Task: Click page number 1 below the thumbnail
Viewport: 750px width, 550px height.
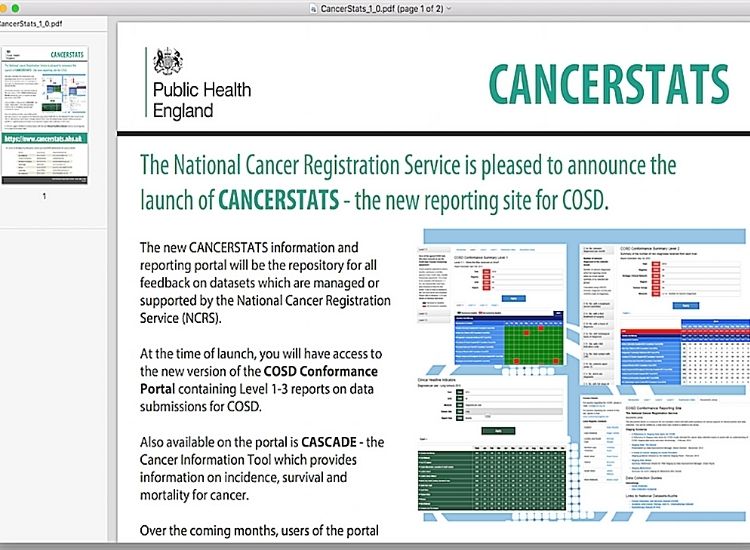Action: [44, 196]
